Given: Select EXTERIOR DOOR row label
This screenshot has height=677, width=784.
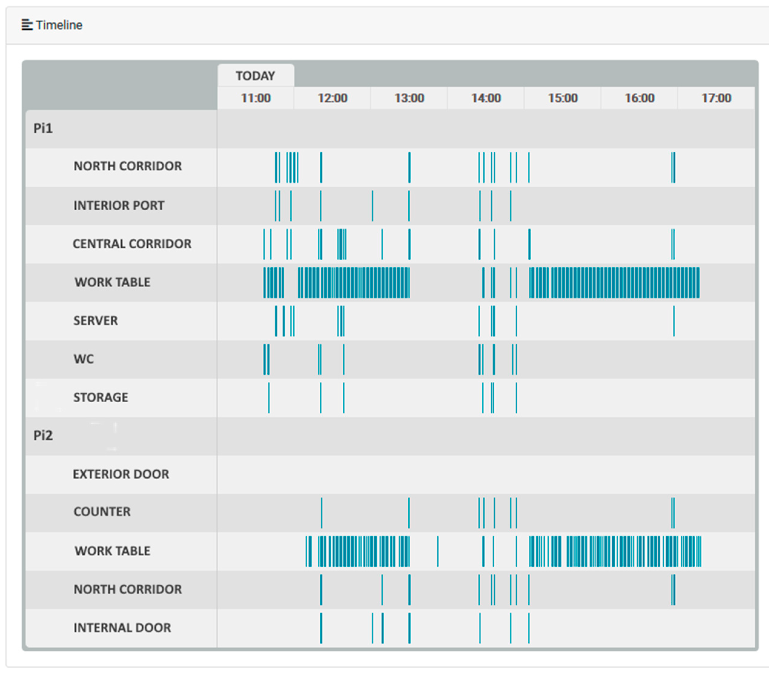Looking at the screenshot, I should [121, 474].
